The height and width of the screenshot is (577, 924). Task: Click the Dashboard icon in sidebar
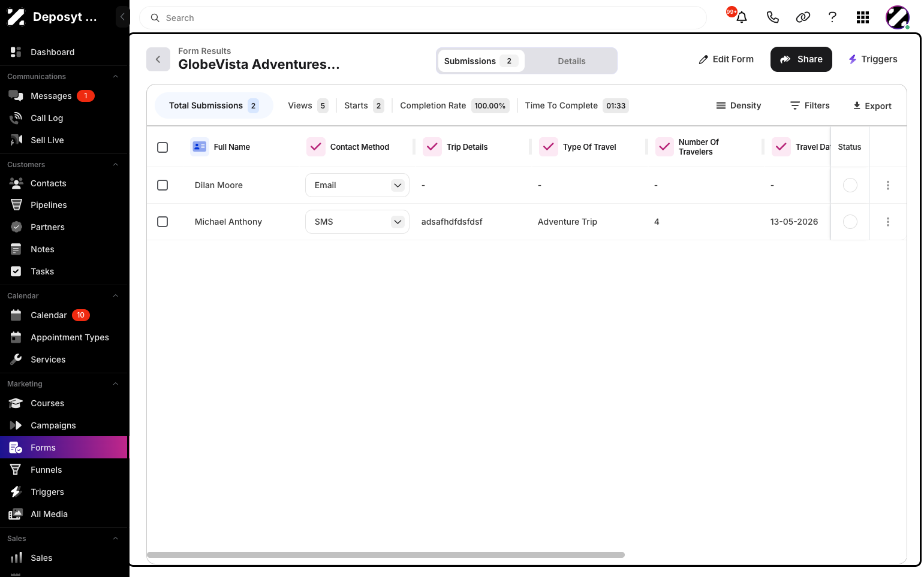pos(16,52)
